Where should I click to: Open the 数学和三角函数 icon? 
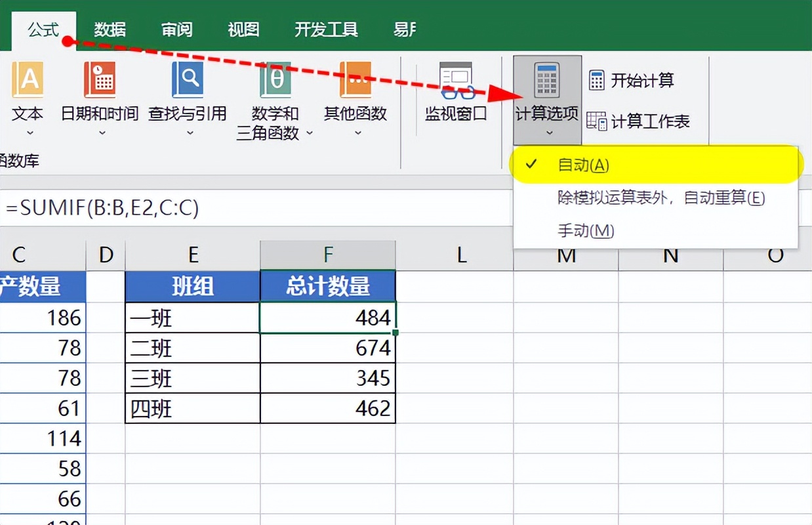275,80
